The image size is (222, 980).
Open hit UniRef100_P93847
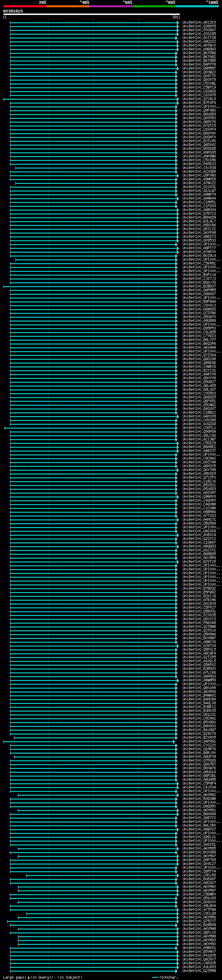pos(199,30)
